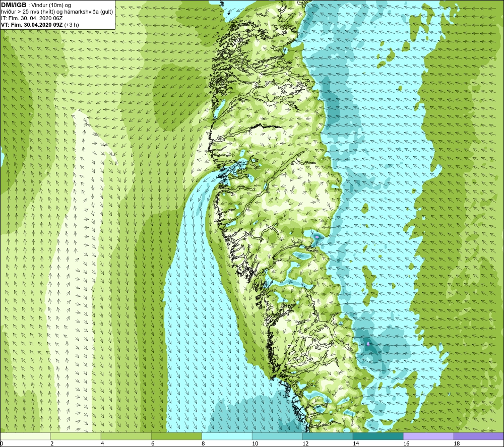The width and height of the screenshot is (504, 447).
Task: Select the pale cyan 8–10 m/s legend swatch
Action: pyautogui.click(x=227, y=436)
